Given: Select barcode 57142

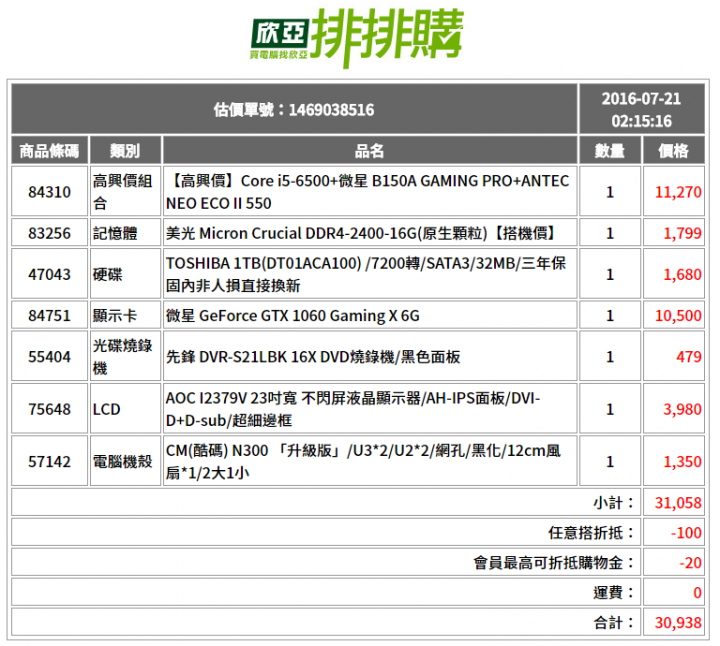Looking at the screenshot, I should pos(50,461).
